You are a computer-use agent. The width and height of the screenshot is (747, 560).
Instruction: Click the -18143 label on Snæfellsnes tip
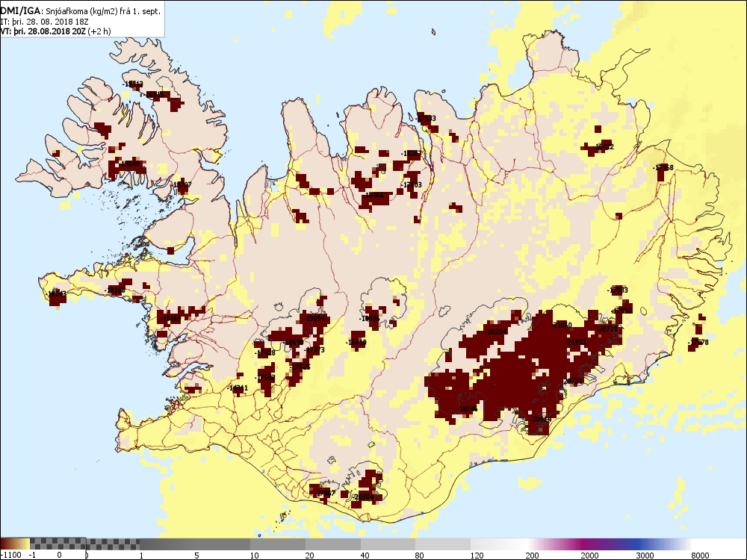57,293
